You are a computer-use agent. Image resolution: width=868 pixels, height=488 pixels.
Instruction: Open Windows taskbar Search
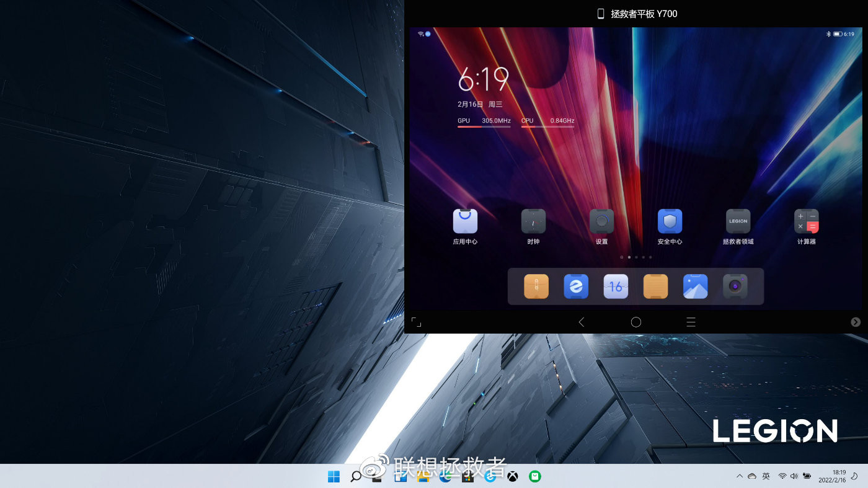coord(356,476)
